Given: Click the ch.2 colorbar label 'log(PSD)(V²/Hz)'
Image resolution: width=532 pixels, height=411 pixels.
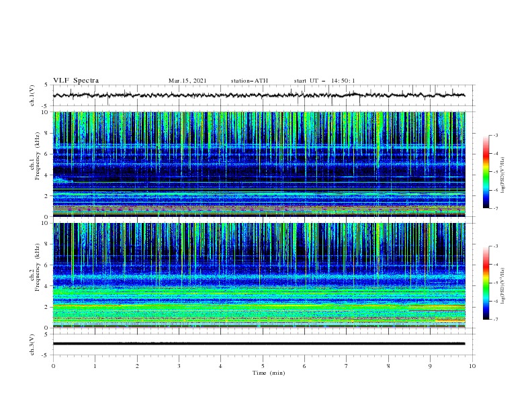Looking at the screenshot, I should (502, 285).
